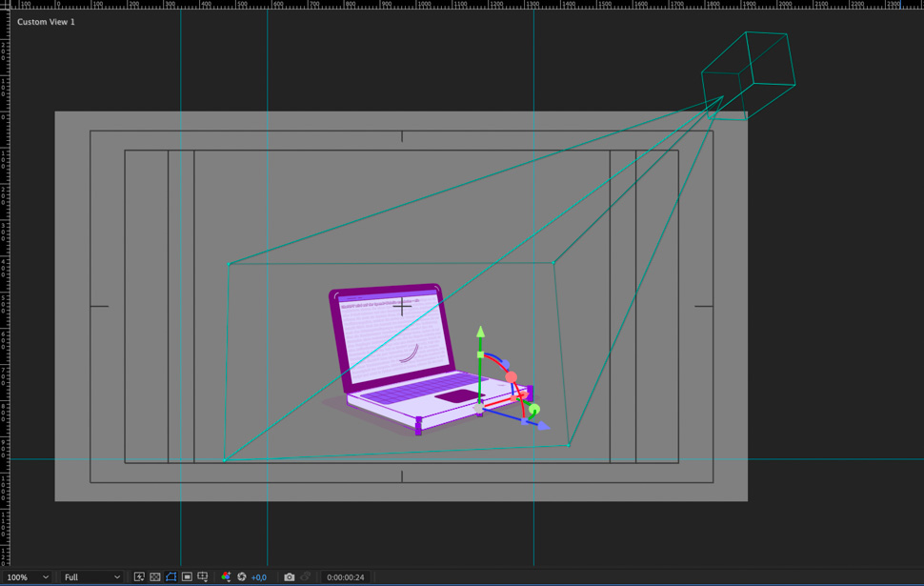Screen dimensions: 924x586
Task: Click the +0,0 exposure value
Action: coord(259,577)
